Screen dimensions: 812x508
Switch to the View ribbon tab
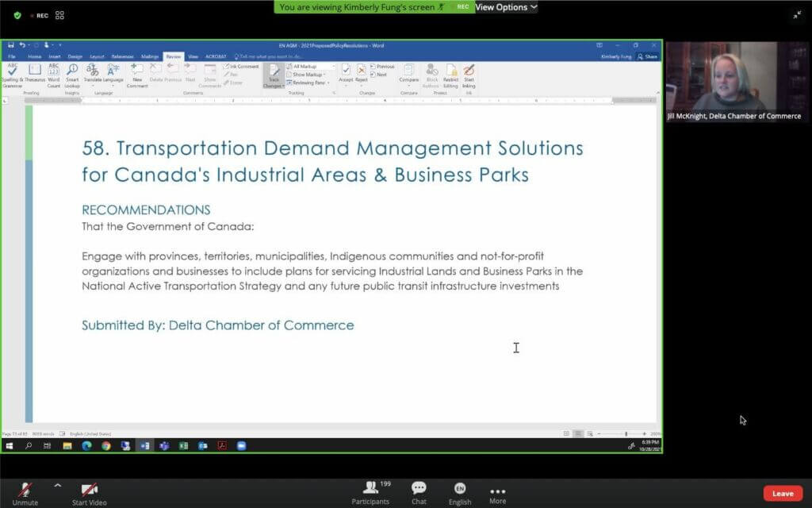click(193, 56)
